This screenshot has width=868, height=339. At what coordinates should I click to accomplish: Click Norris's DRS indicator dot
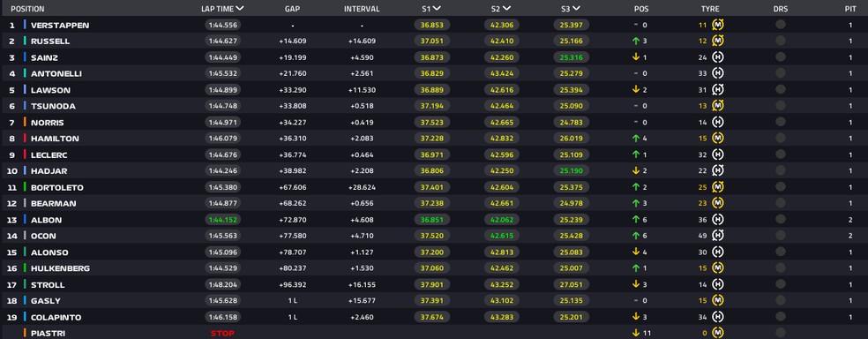[781, 122]
